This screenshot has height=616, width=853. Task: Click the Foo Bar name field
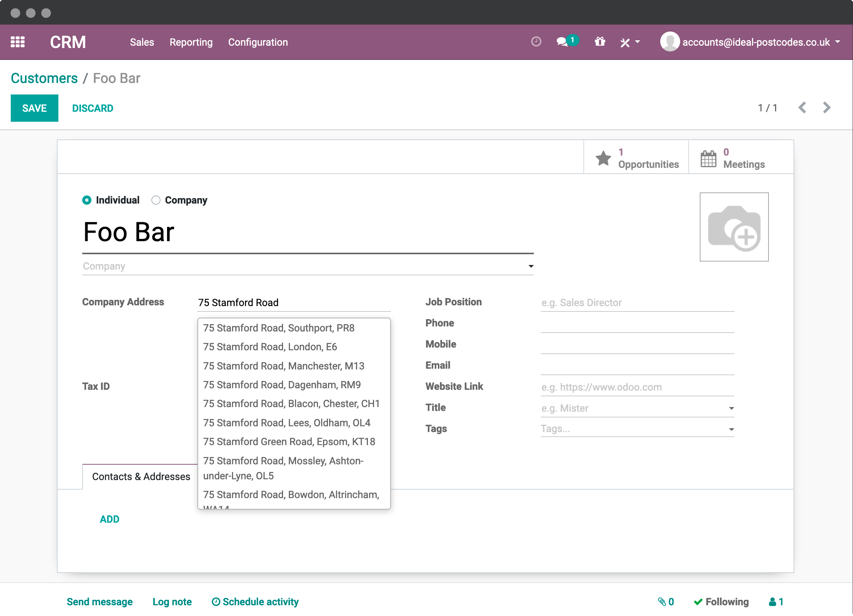[308, 232]
